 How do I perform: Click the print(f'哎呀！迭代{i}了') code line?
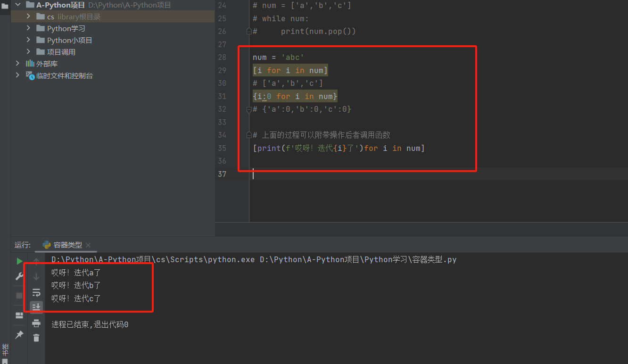point(339,149)
